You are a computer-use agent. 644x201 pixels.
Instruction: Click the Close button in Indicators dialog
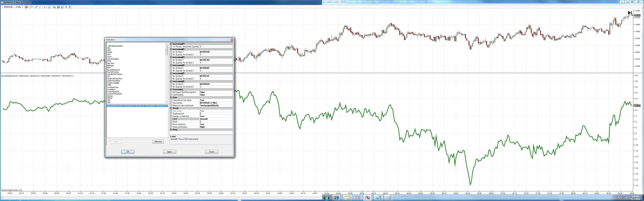(x=211, y=152)
